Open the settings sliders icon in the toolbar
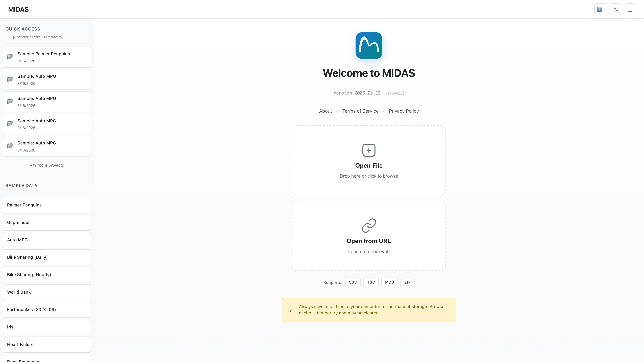Viewport: 644px width, 362px height. (615, 9)
